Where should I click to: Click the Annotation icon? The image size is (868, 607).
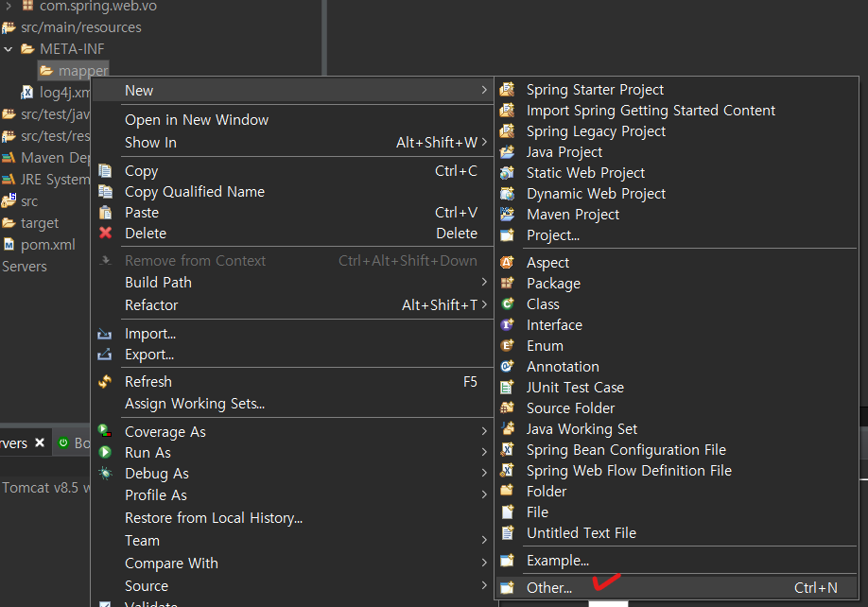[507, 366]
